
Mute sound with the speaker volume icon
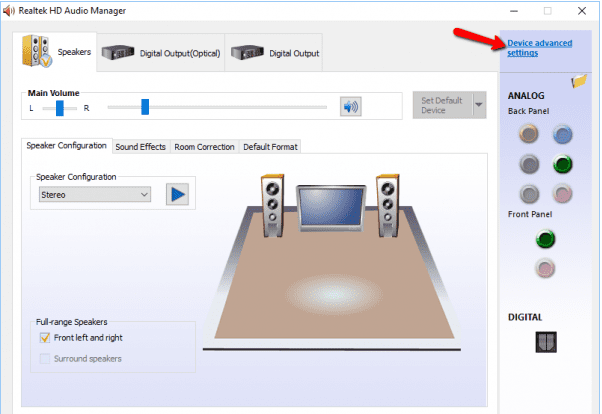[351, 106]
